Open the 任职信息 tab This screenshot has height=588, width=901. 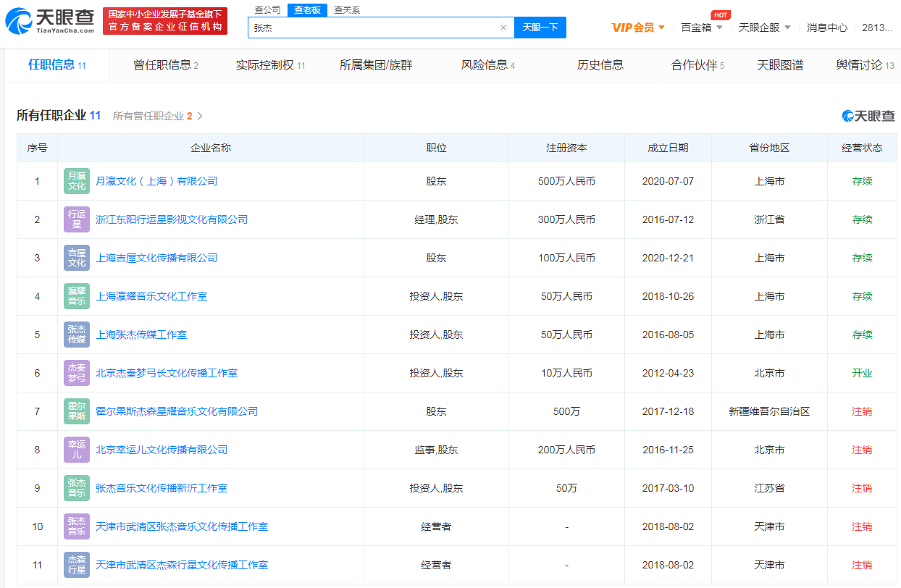57,65
